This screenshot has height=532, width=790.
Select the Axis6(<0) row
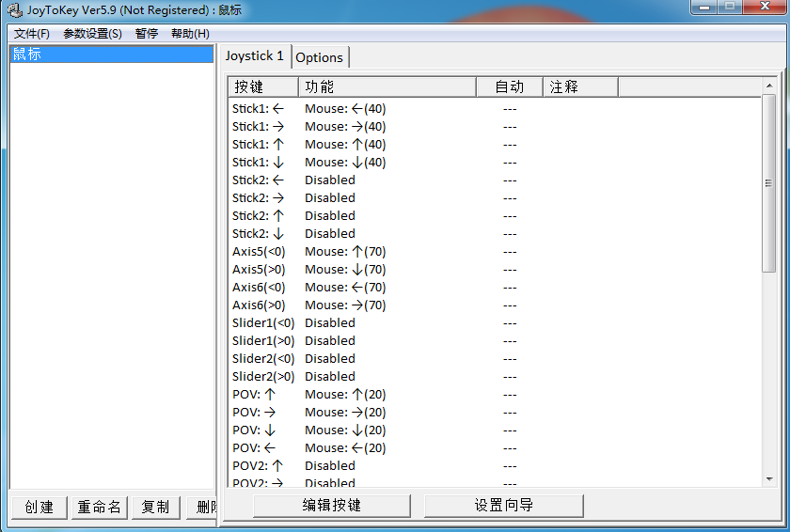tap(495, 288)
